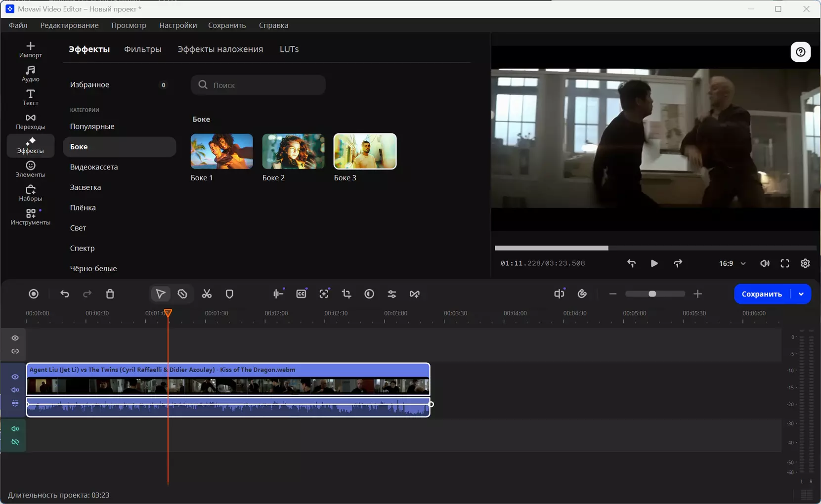This screenshot has height=504, width=821.
Task: Open the Текст titles panel
Action: click(x=31, y=97)
